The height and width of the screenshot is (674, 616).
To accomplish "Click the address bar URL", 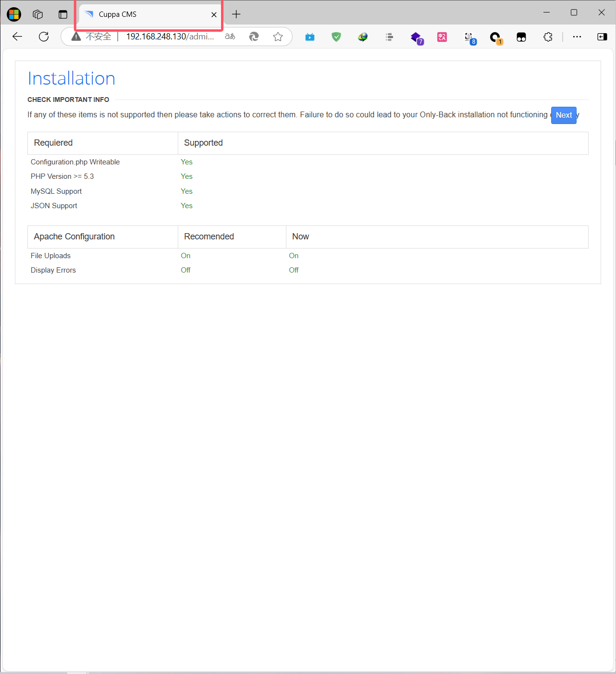I will pos(170,37).
